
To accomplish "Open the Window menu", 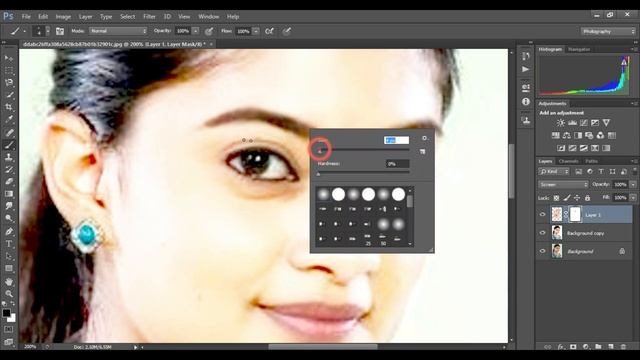I will [x=209, y=17].
